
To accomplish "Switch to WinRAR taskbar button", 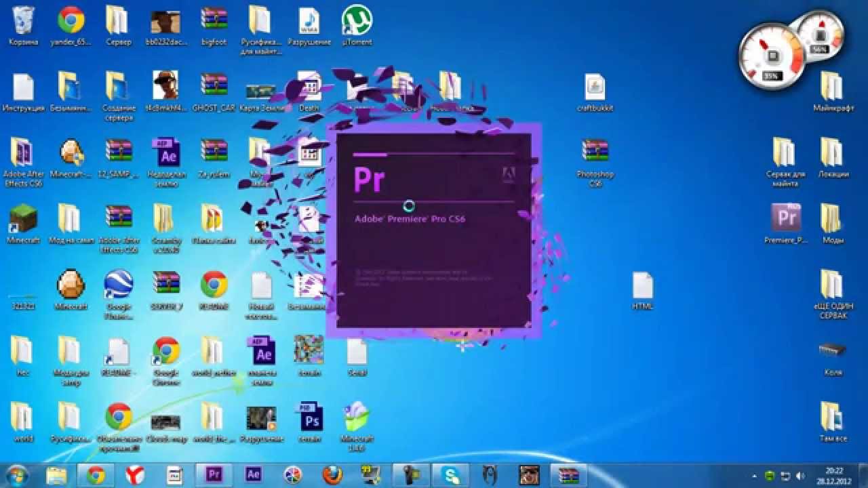I will (x=568, y=475).
